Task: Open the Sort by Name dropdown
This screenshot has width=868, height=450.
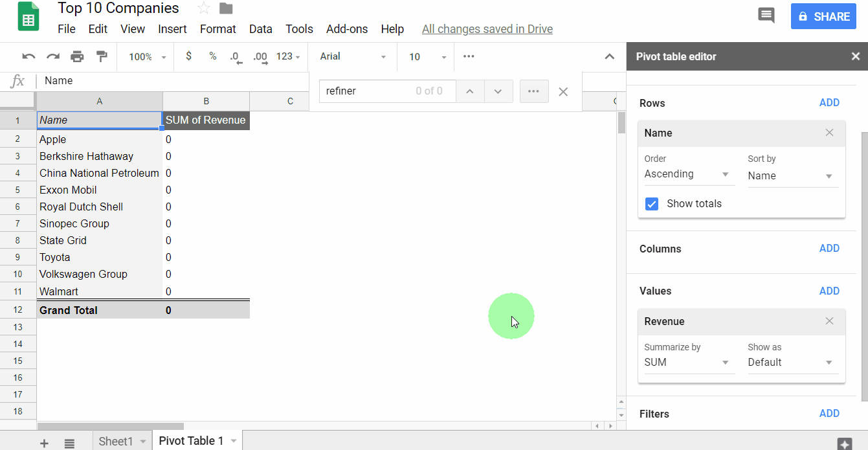Action: (x=793, y=176)
